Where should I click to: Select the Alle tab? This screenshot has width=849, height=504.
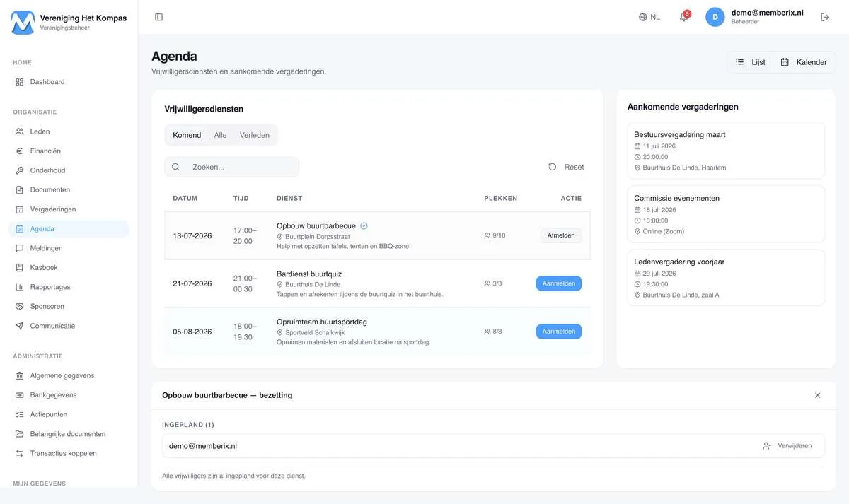221,135
